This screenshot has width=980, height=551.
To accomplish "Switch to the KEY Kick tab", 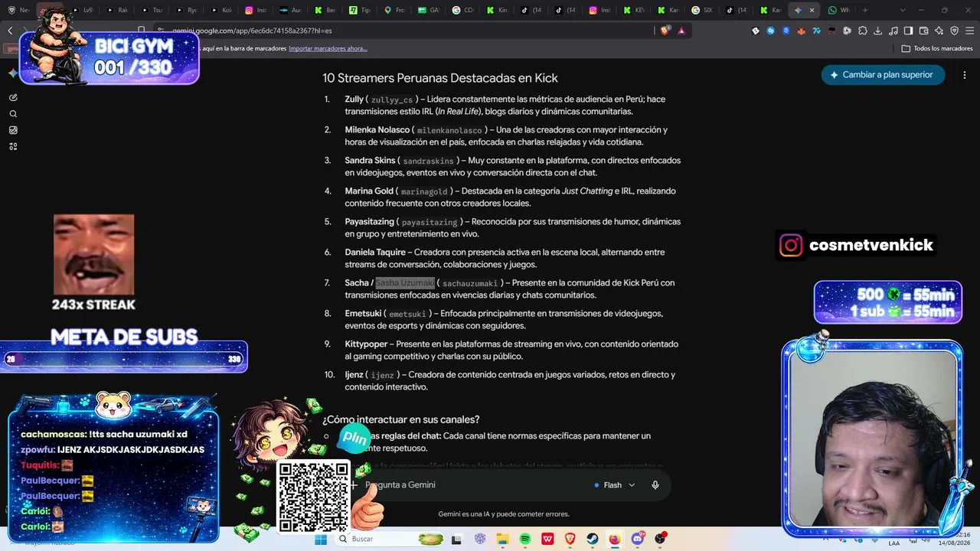I will [x=634, y=10].
